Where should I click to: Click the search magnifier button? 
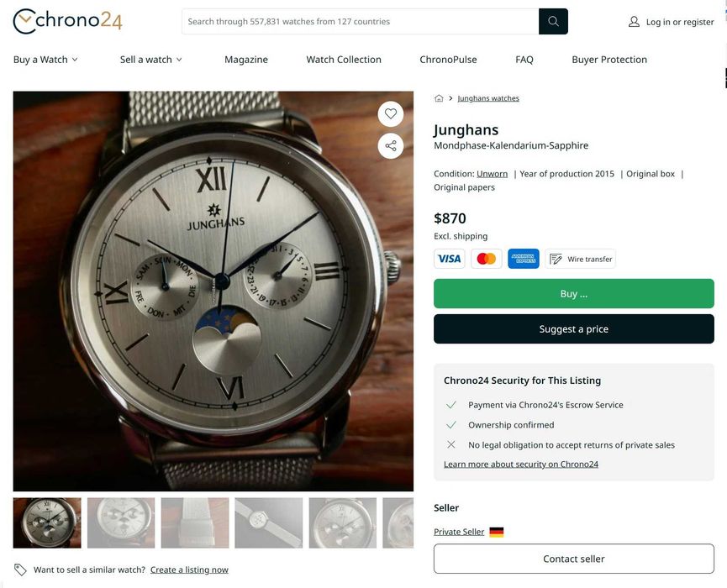click(553, 22)
